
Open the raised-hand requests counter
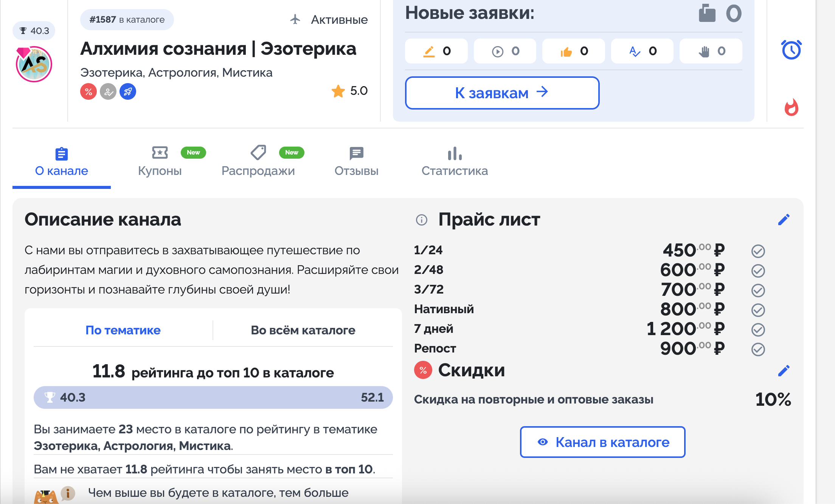click(x=711, y=51)
